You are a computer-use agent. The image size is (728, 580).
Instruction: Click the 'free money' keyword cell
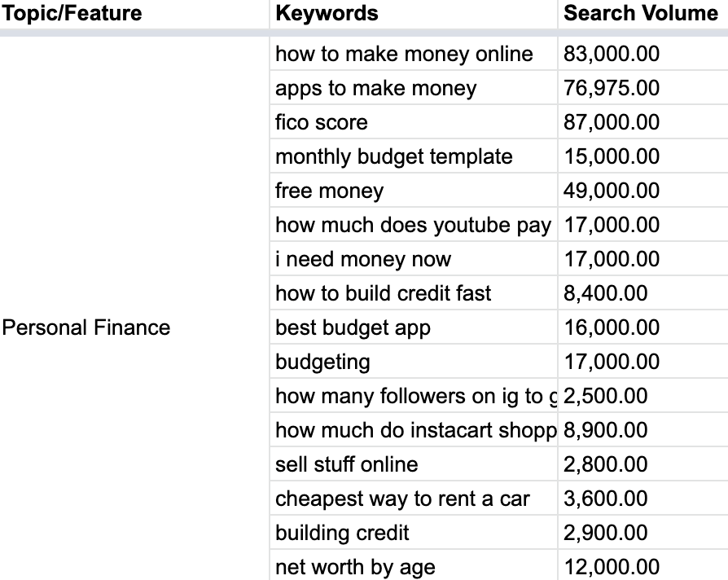pyautogui.click(x=329, y=191)
